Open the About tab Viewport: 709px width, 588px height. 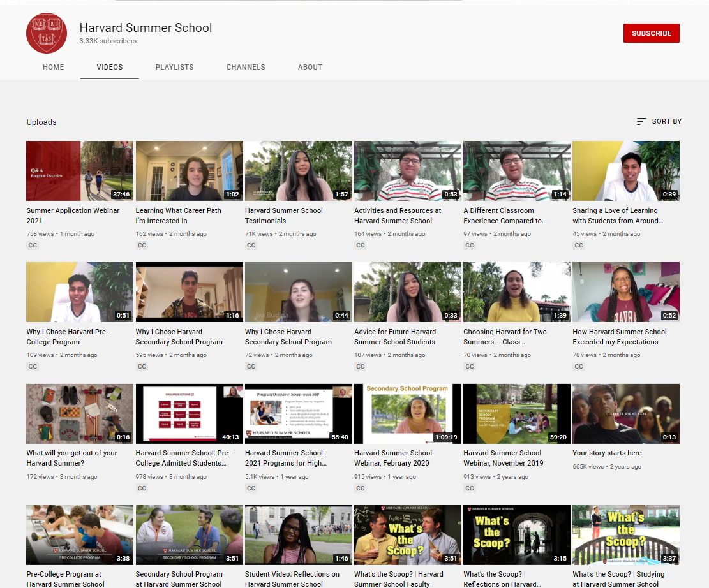[310, 67]
